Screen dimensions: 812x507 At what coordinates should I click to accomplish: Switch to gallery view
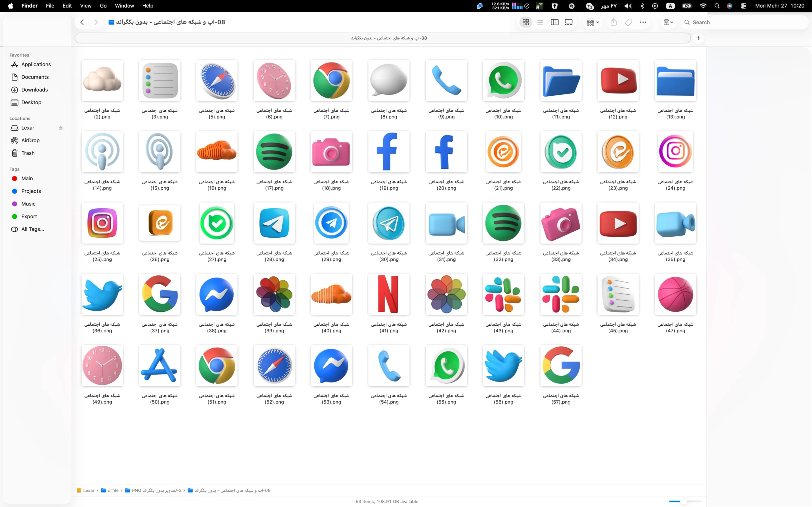[x=569, y=22]
